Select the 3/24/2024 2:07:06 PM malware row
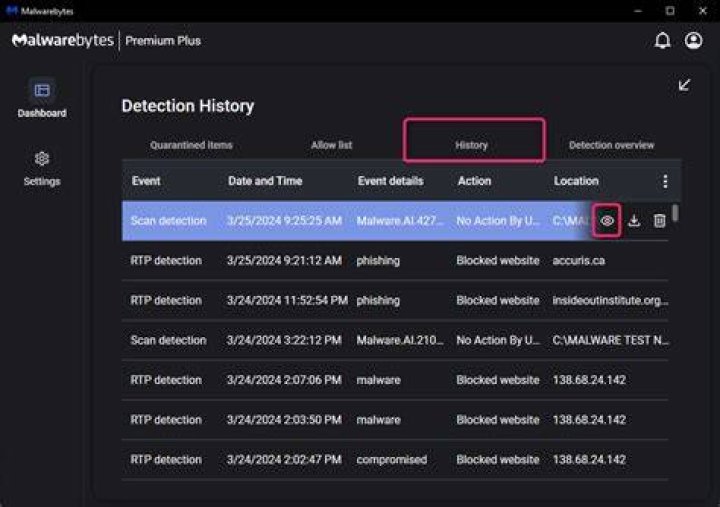Image resolution: width=720 pixels, height=507 pixels. [394, 380]
